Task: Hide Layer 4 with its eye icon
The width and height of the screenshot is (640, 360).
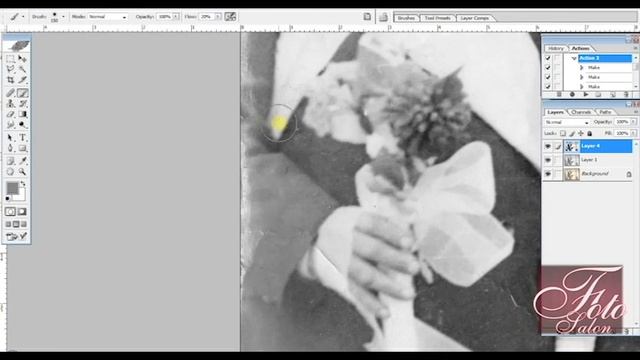Action: [x=548, y=146]
